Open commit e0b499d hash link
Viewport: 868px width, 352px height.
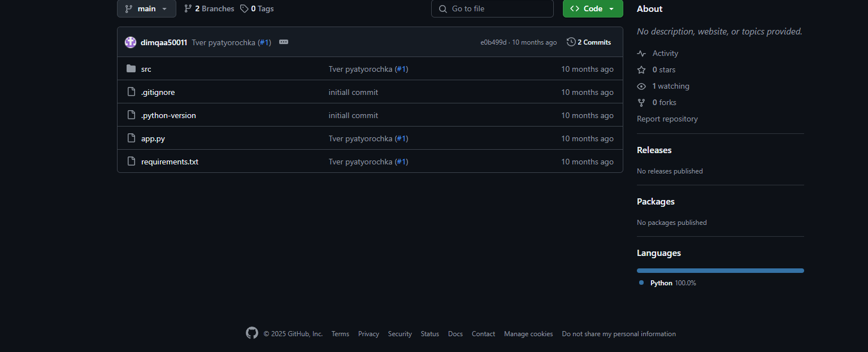pyautogui.click(x=493, y=42)
